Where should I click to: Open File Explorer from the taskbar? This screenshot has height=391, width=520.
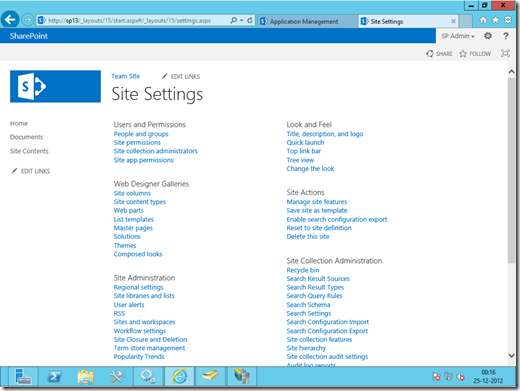[86, 377]
